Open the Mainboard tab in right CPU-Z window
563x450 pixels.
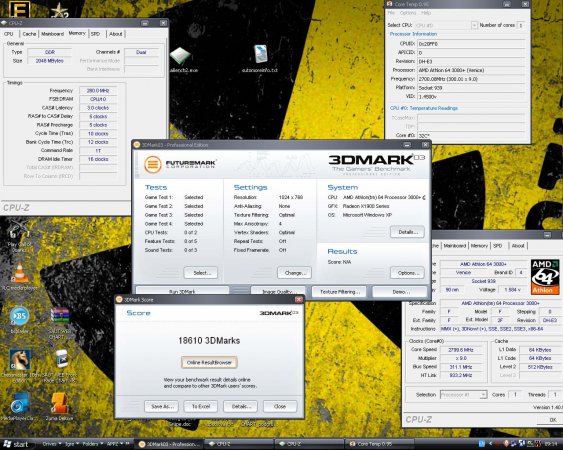click(455, 246)
